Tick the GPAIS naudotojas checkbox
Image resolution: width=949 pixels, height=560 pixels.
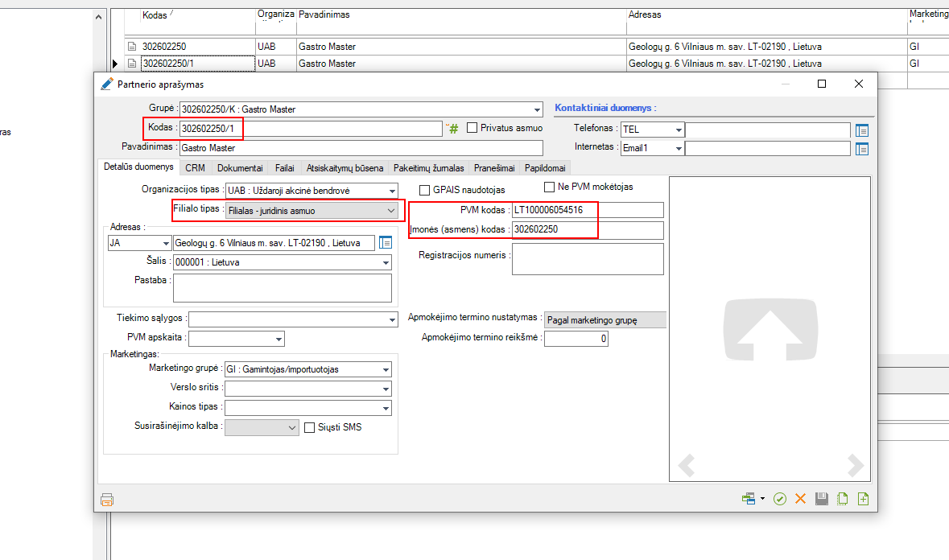(x=425, y=190)
